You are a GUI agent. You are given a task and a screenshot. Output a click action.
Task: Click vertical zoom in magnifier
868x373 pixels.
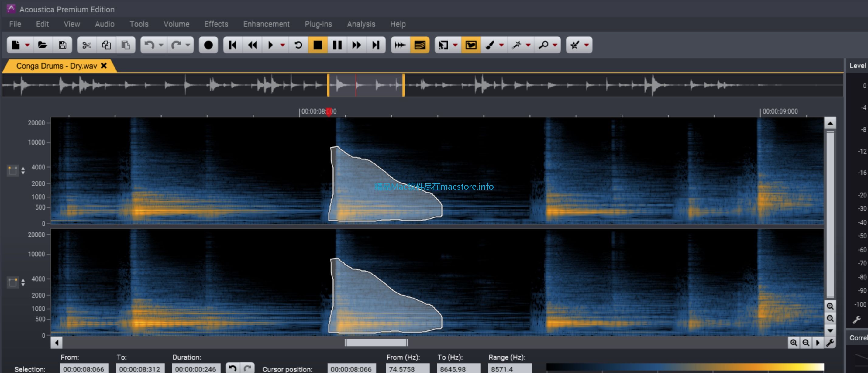[x=830, y=306]
